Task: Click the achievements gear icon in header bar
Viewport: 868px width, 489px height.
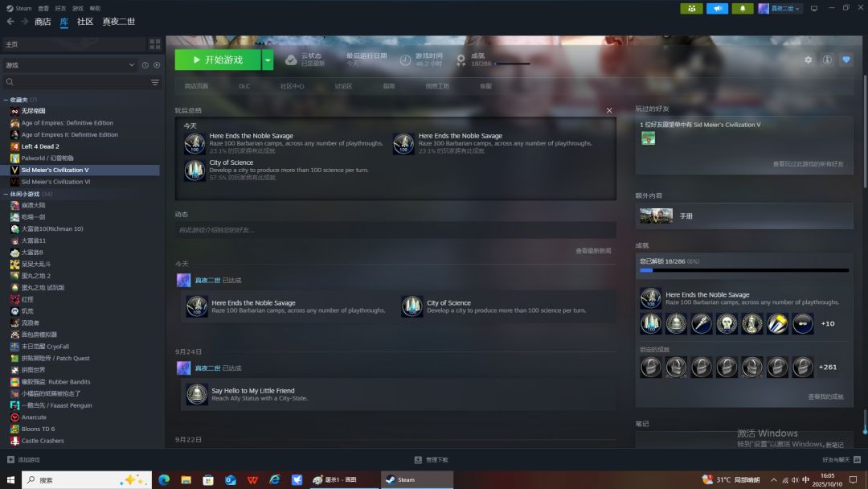Action: (461, 60)
